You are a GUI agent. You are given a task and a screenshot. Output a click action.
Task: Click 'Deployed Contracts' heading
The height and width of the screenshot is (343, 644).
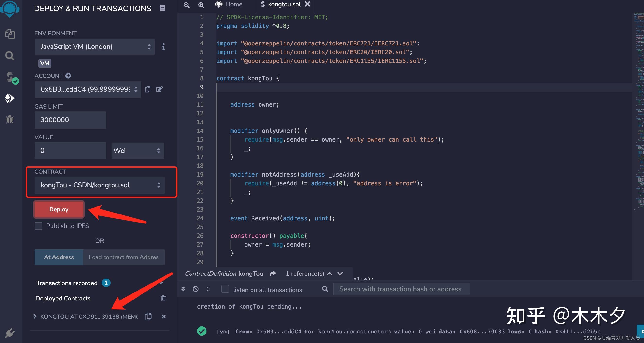63,298
